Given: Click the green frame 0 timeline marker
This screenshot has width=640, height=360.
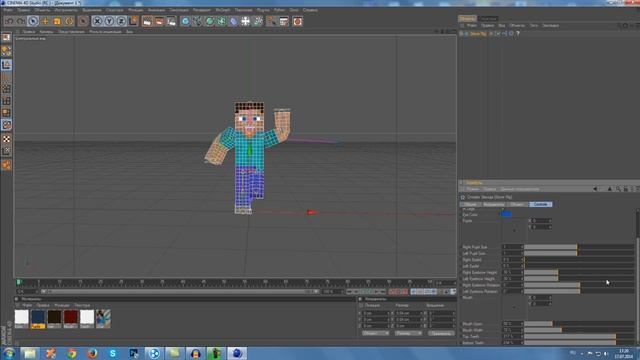Looking at the screenshot, I should [18, 282].
